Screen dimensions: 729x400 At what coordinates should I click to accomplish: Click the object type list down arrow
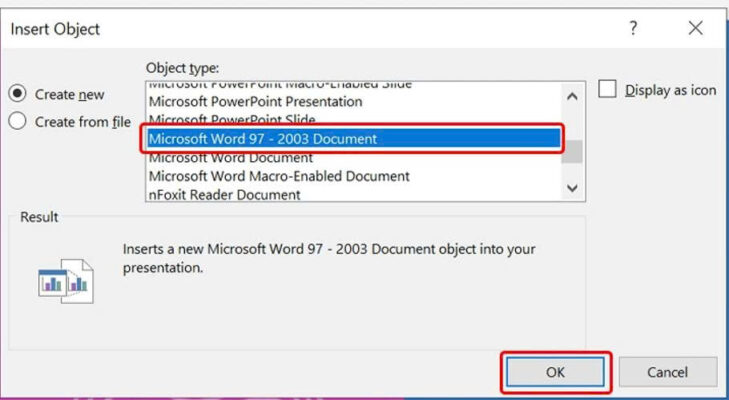click(x=572, y=188)
